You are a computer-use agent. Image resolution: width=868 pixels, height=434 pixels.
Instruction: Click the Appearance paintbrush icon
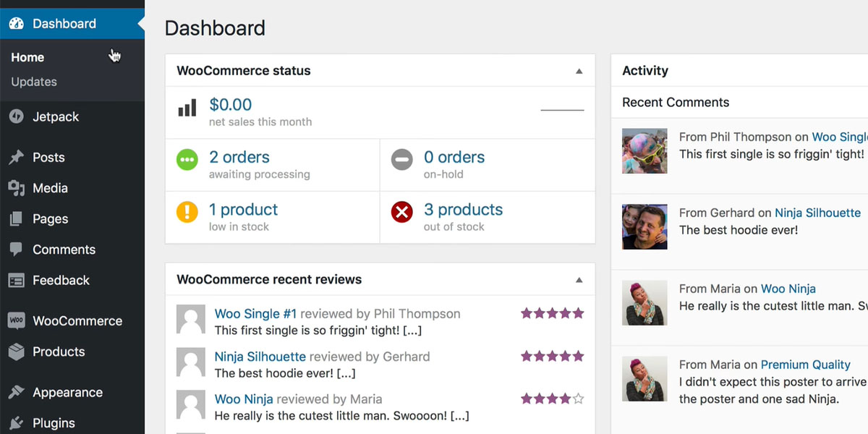tap(16, 393)
